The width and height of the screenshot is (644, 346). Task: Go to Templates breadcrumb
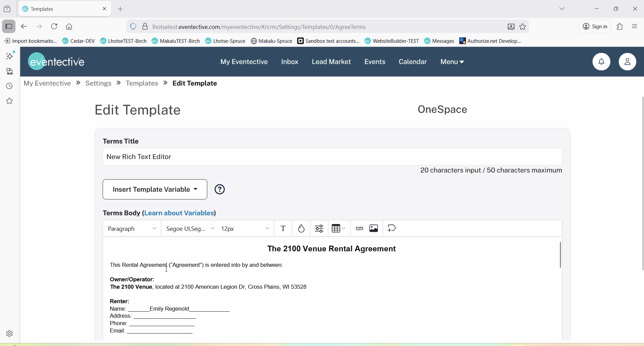(142, 84)
